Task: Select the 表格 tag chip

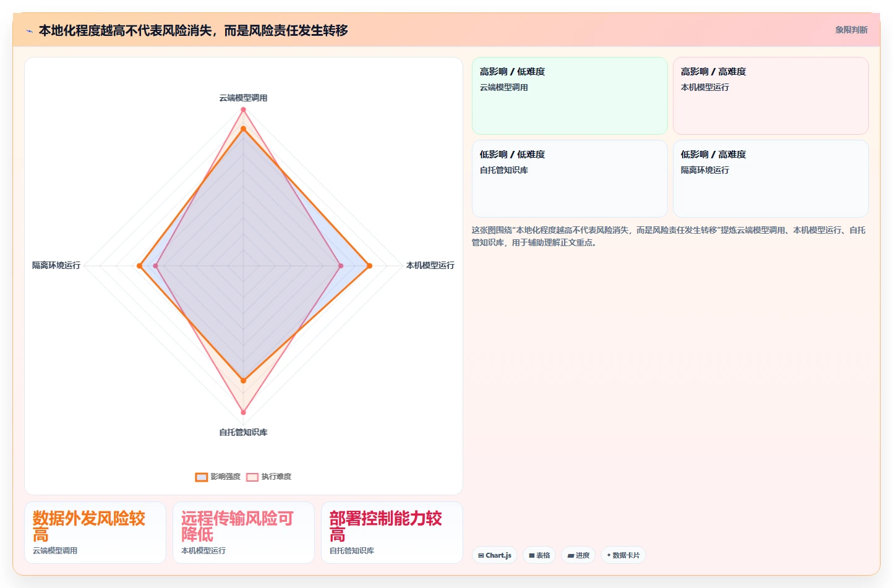Action: (539, 555)
